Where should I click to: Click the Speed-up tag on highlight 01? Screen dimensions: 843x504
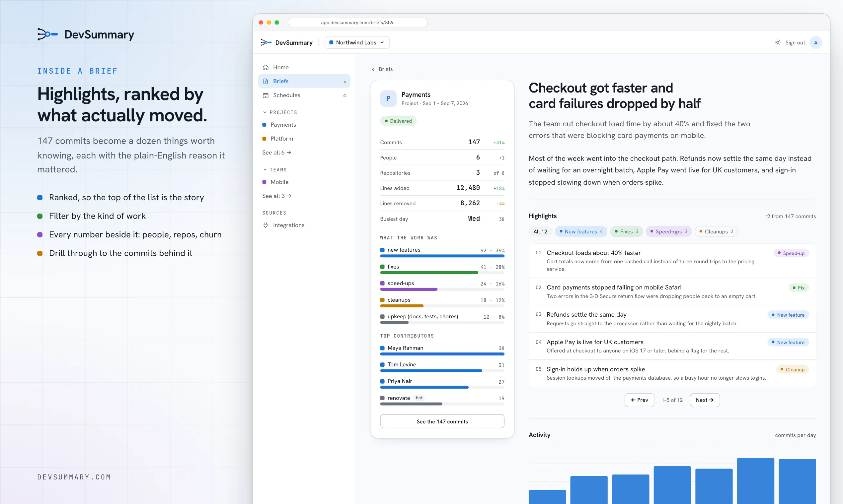791,253
